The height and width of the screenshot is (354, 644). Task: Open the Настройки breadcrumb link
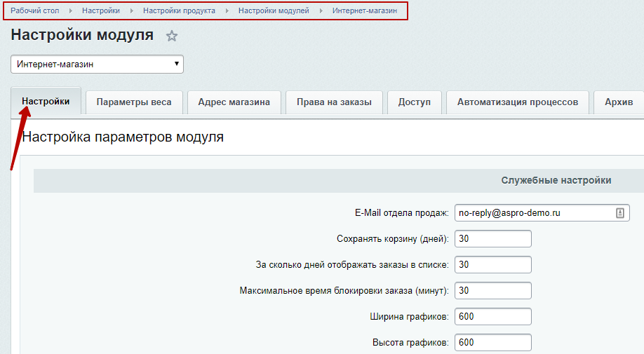[x=101, y=11]
